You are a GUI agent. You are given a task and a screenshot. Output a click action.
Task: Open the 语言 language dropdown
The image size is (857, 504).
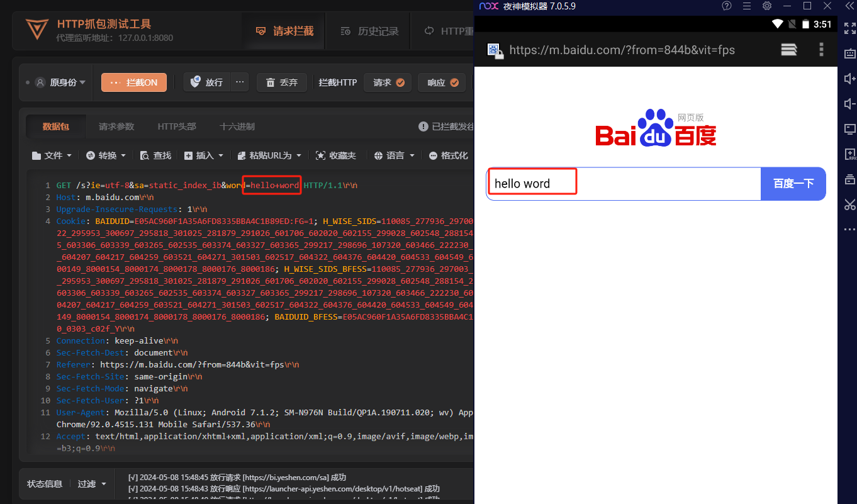(x=395, y=155)
